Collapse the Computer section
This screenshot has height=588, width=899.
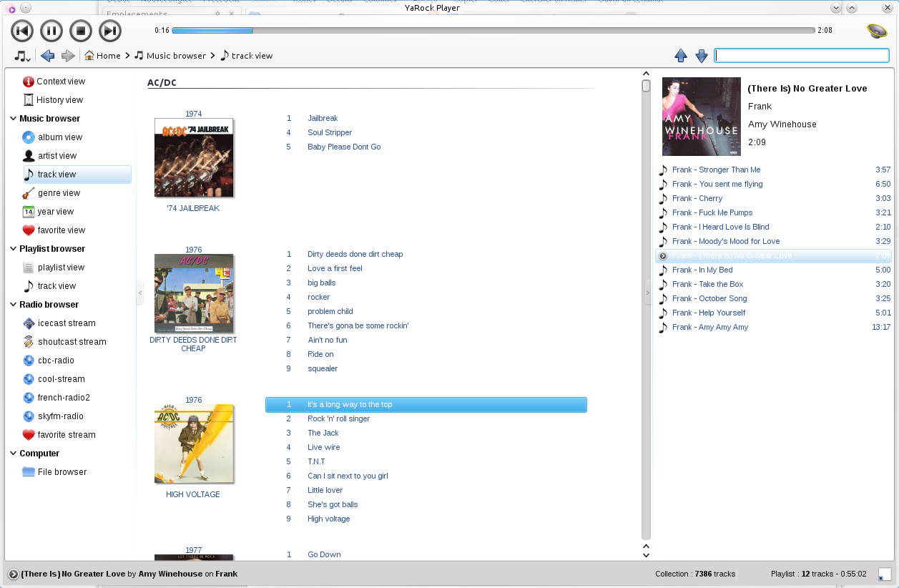click(14, 454)
